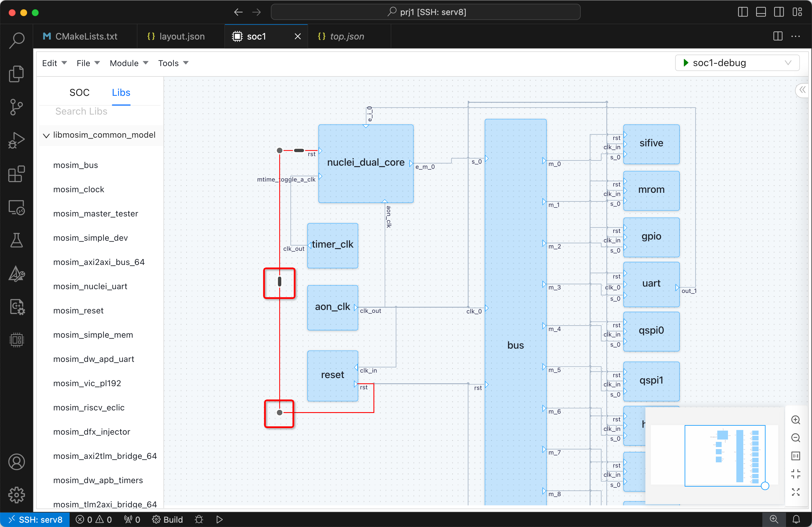812x527 pixels.
Task: Open the Extensions view
Action: [16, 174]
